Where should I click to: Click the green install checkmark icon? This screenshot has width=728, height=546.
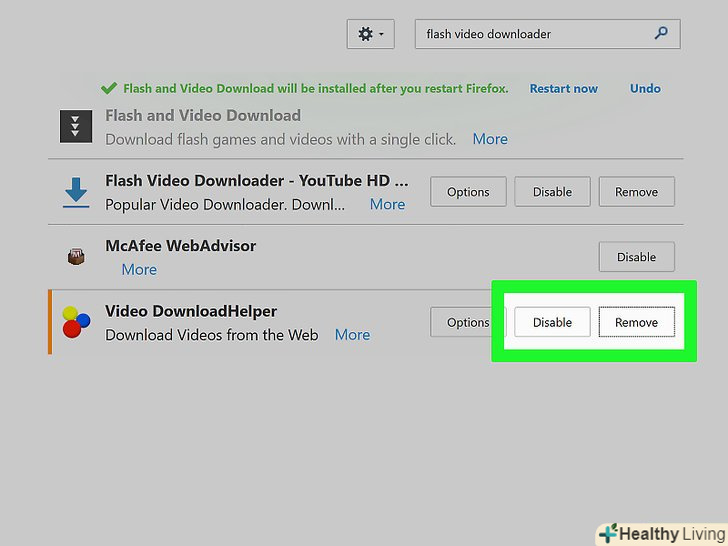[109, 88]
